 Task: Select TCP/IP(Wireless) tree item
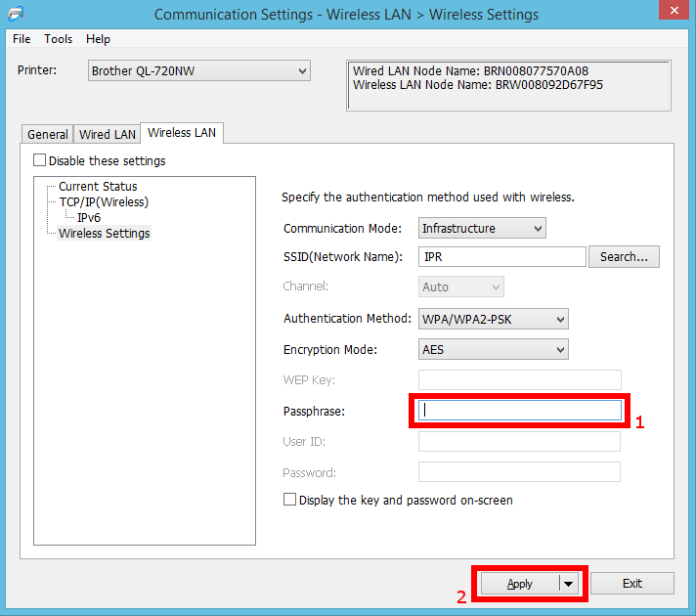coord(104,201)
